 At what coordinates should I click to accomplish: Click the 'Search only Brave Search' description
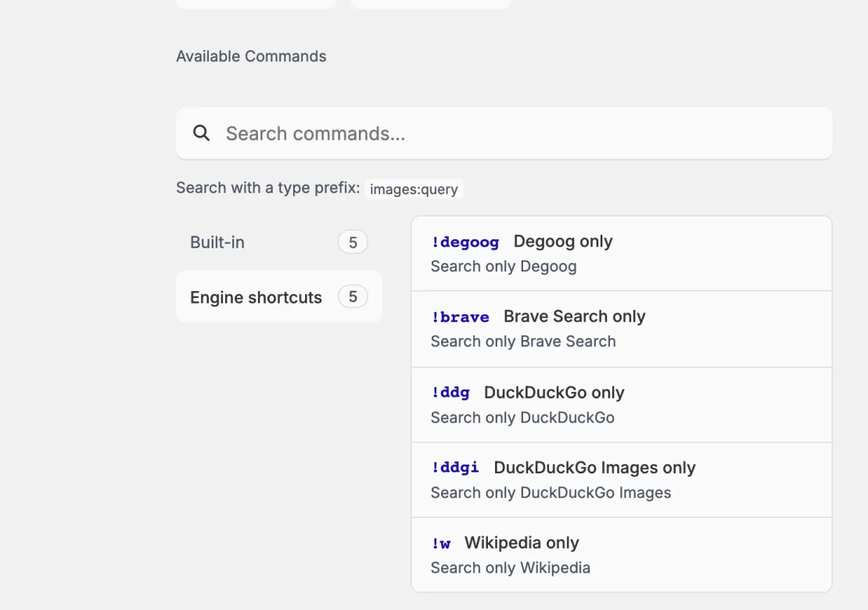[523, 342]
